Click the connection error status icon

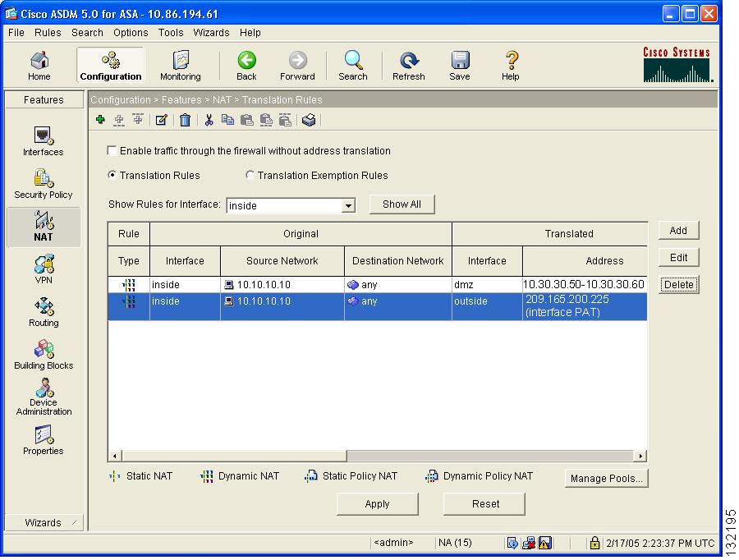click(529, 543)
